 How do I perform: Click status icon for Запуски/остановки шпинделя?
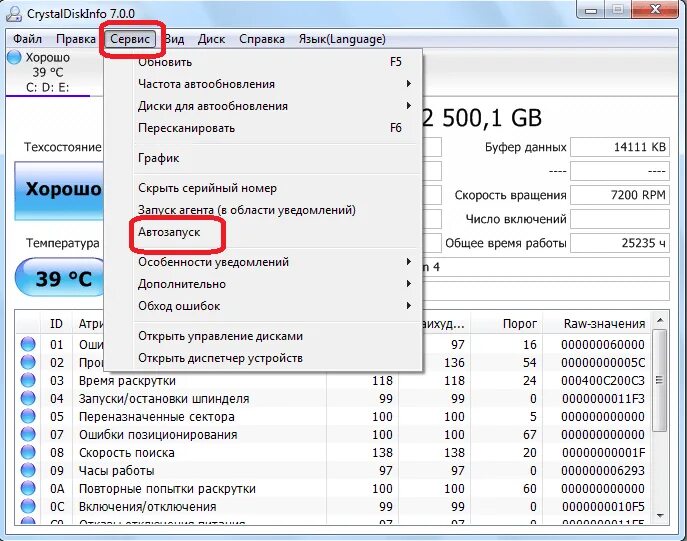tap(28, 398)
